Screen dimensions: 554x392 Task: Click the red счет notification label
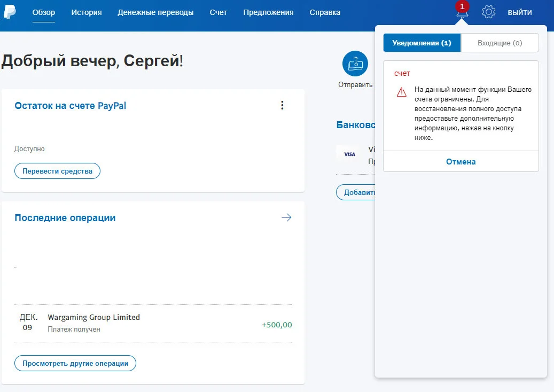[402, 74]
